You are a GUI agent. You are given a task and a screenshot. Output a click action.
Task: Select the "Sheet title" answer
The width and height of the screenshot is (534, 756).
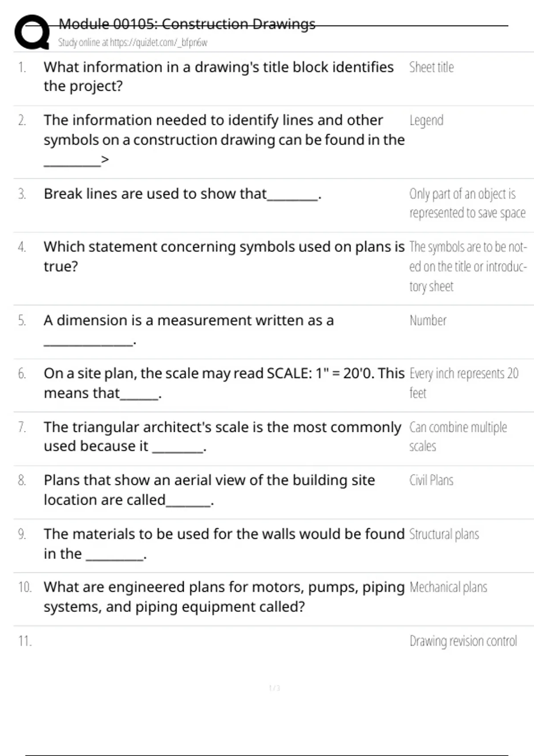pos(431,68)
